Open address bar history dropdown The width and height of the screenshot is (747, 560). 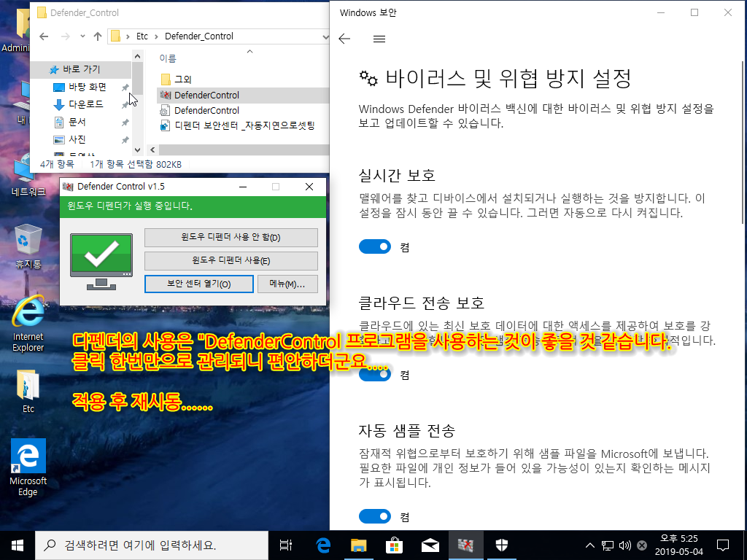click(325, 36)
